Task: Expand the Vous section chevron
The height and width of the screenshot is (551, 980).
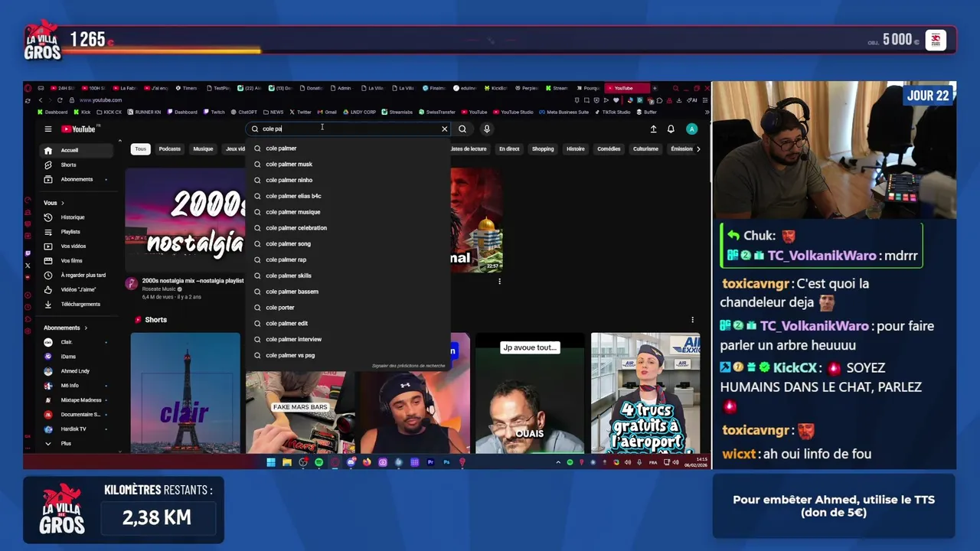Action: [x=63, y=203]
